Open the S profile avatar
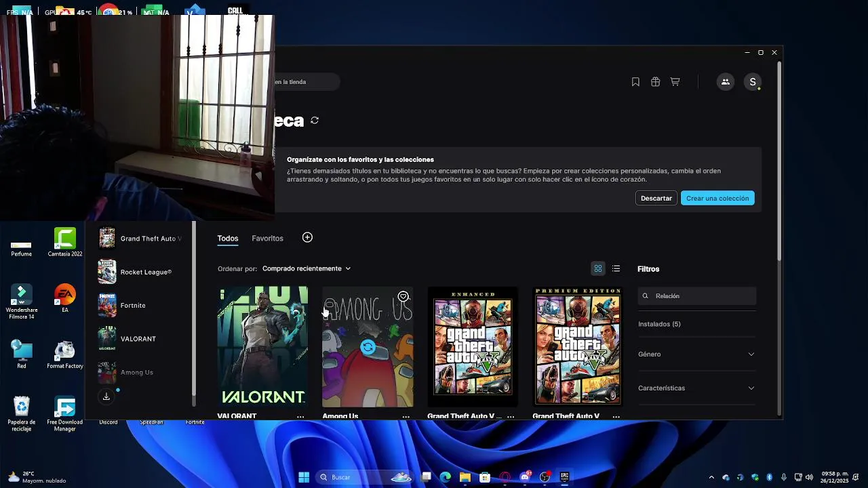The image size is (868, 488). tap(753, 82)
